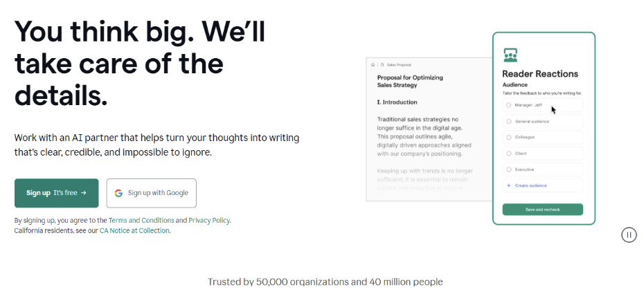The height and width of the screenshot is (296, 644).
Task: Select the Manager: Jeff radio option
Action: tap(509, 105)
